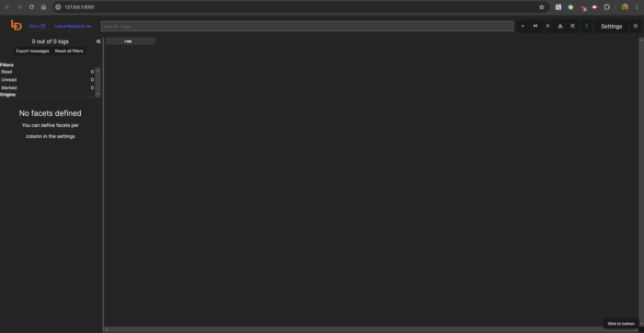Toggle the Read filter
644x333 pixels.
[47, 72]
